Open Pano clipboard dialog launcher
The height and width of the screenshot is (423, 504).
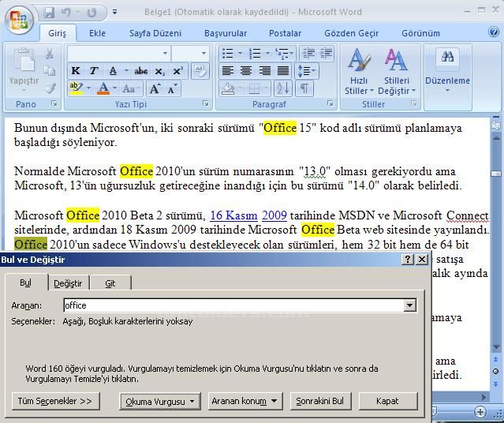54,103
